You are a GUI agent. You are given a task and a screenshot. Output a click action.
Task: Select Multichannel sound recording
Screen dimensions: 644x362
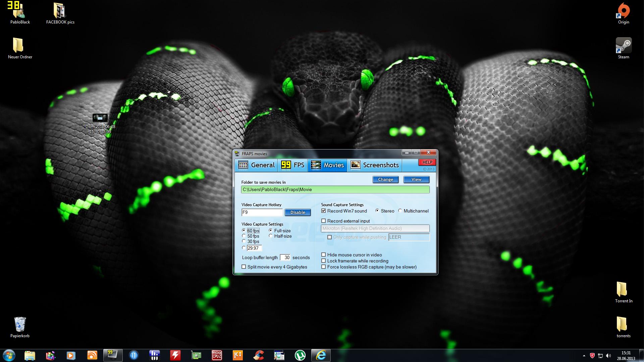pyautogui.click(x=400, y=211)
